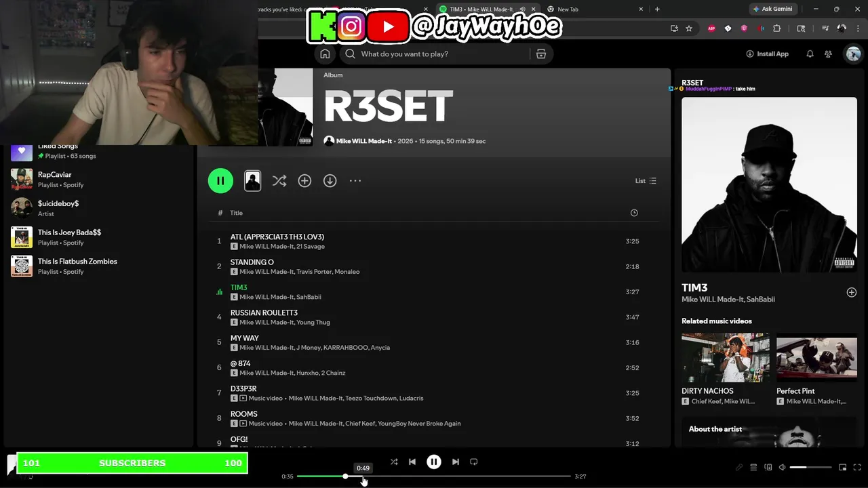This screenshot has width=868, height=488.
Task: Click the SahBabii link in the track list
Action: (309, 297)
